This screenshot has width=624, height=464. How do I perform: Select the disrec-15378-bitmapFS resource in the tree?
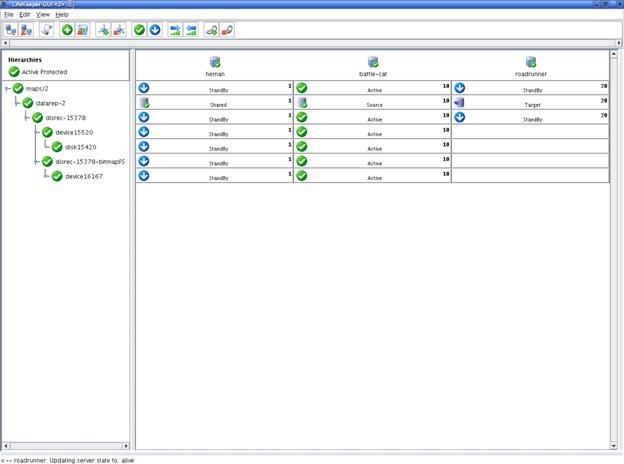click(x=90, y=162)
